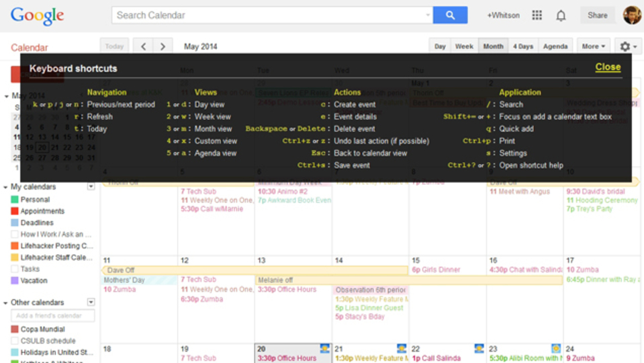Click the Today button
This screenshot has width=644, height=363.
(114, 46)
